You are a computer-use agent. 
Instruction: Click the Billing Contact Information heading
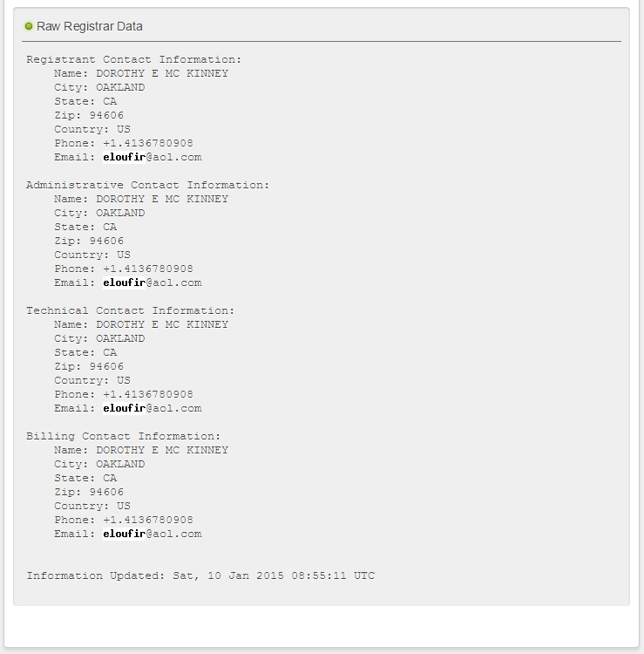point(123,436)
